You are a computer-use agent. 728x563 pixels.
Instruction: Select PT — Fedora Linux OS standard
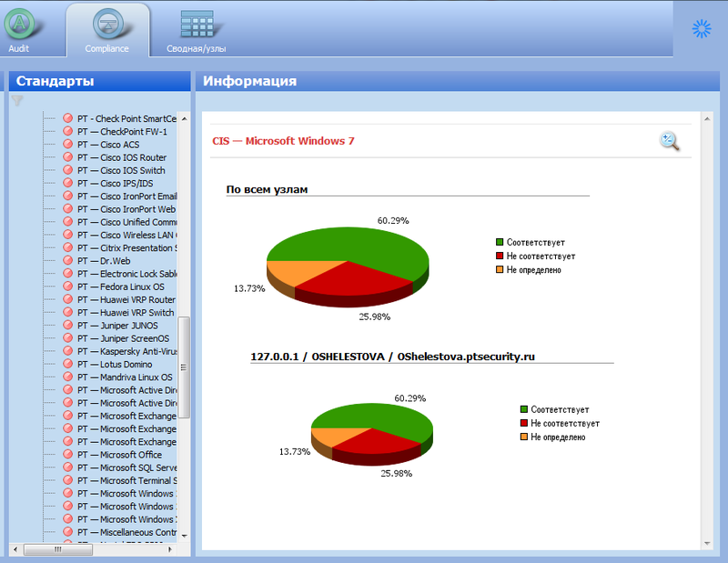[121, 287]
